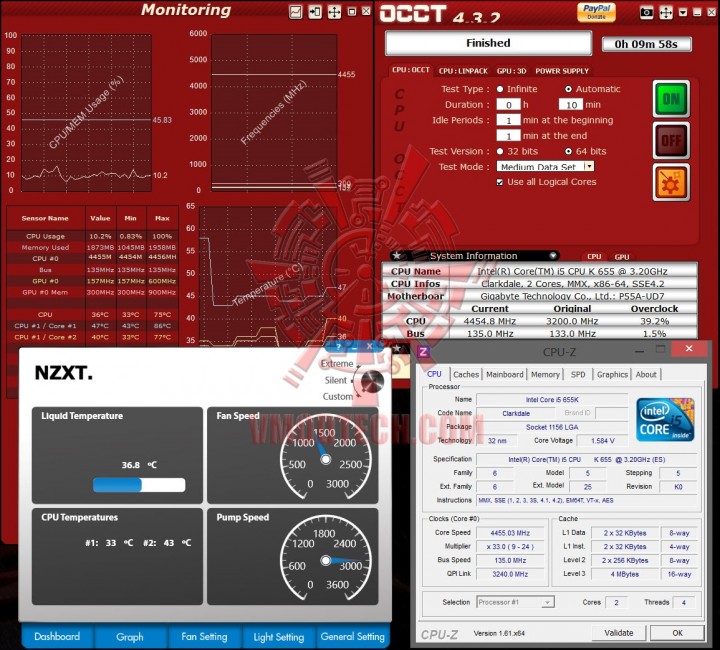The height and width of the screenshot is (650, 720).
Task: Click the Duration minutes field
Action: point(571,105)
